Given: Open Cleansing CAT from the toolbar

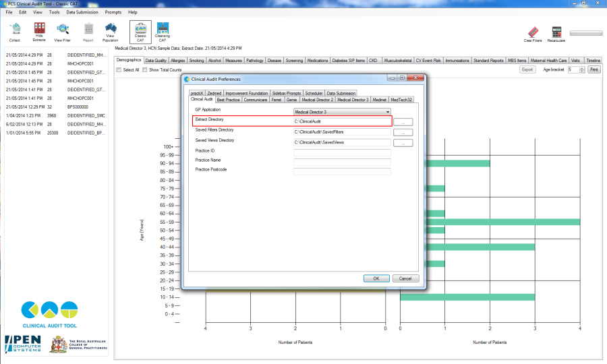Looking at the screenshot, I should pyautogui.click(x=163, y=32).
